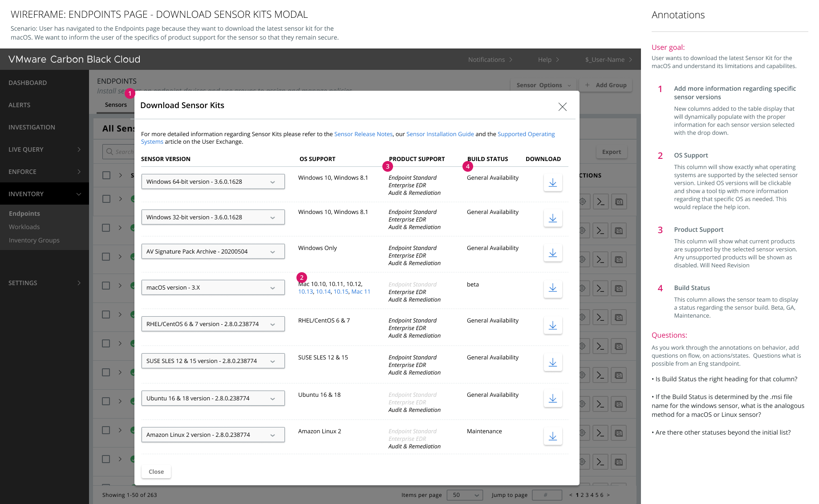Download the RHEL/CentOS sensor kit
The height and width of the screenshot is (504, 819).
pos(553,326)
